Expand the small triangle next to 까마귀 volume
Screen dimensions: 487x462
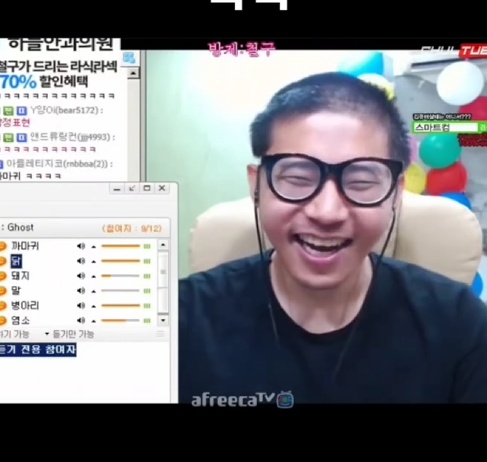coord(94,247)
